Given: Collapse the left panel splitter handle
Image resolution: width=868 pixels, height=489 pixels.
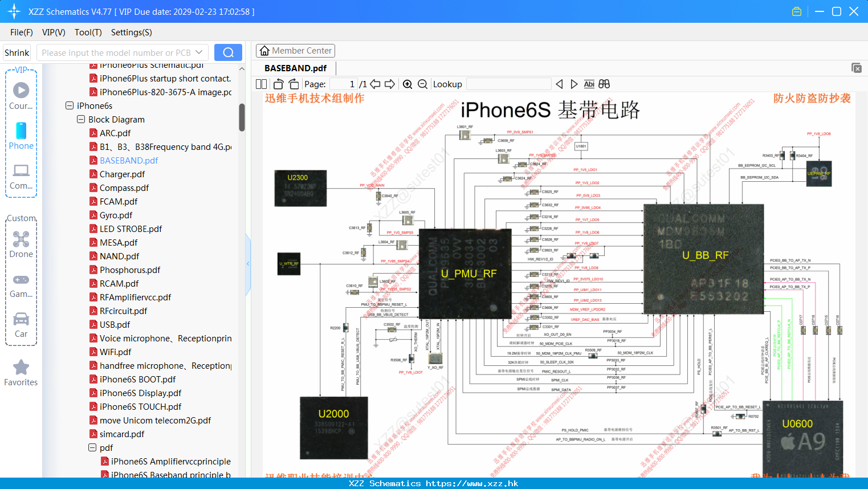Looking at the screenshot, I should coord(248,264).
